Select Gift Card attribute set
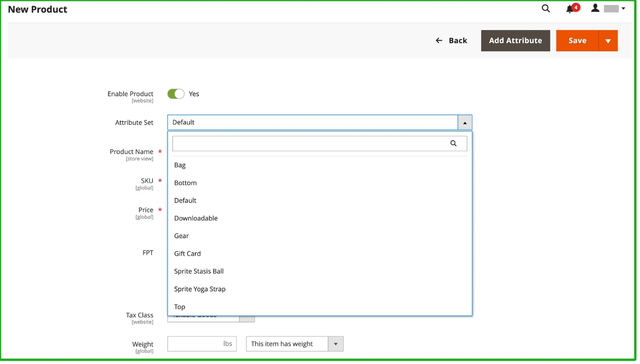Image resolution: width=640 pixels, height=364 pixels. (x=187, y=254)
